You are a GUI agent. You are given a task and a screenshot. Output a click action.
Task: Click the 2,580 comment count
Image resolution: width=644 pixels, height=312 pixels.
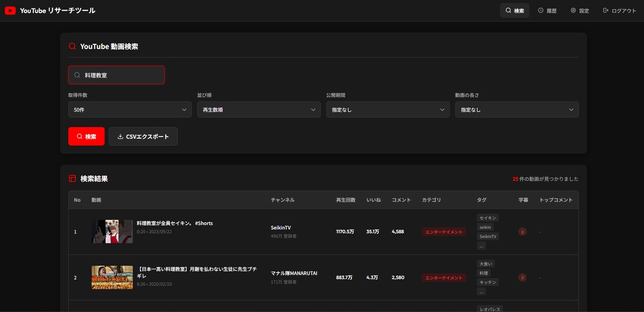pyautogui.click(x=398, y=278)
